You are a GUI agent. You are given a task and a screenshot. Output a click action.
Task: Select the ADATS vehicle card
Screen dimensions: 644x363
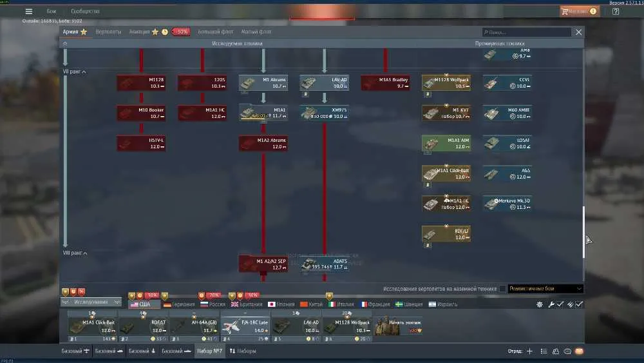(x=325, y=264)
